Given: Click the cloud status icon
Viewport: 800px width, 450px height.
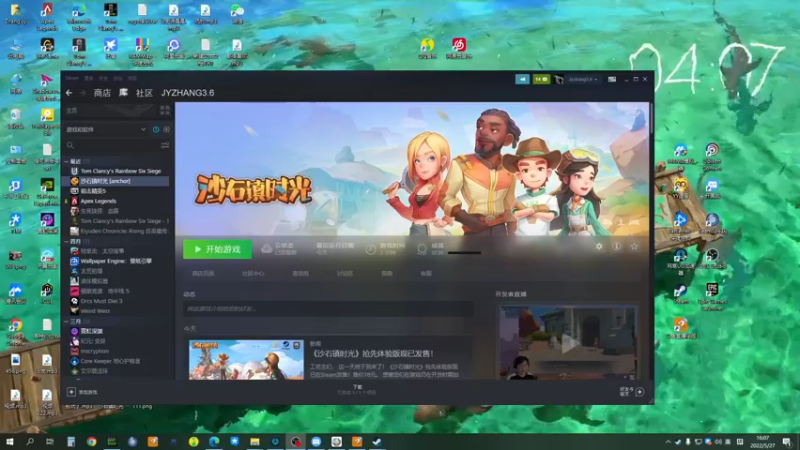Looking at the screenshot, I should pos(266,249).
